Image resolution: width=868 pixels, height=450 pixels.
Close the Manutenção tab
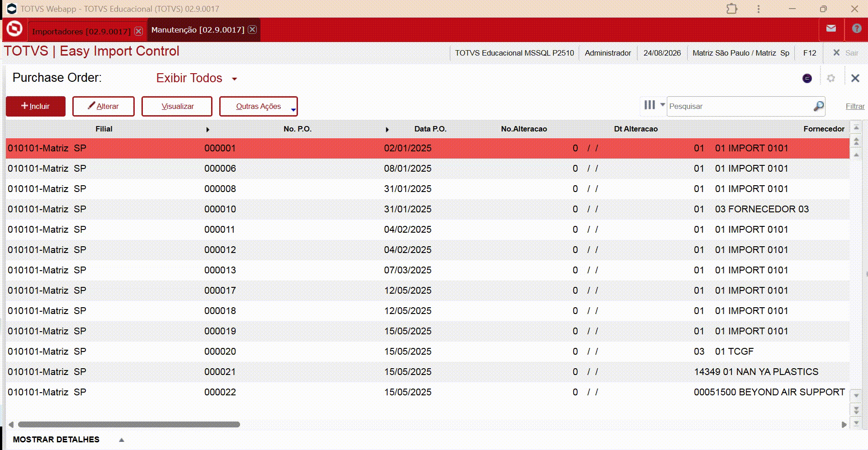pyautogui.click(x=253, y=29)
